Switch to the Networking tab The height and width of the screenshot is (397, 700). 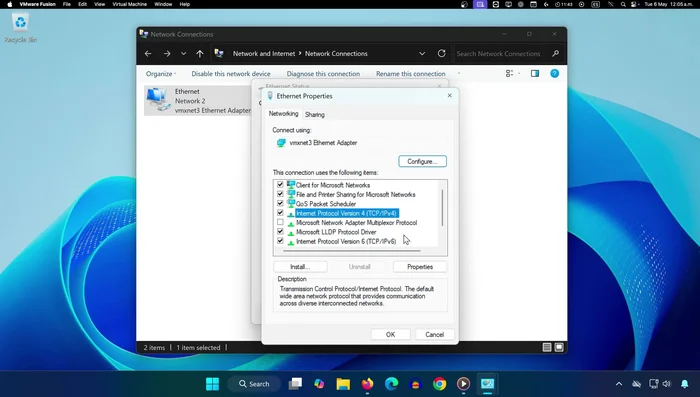point(283,114)
